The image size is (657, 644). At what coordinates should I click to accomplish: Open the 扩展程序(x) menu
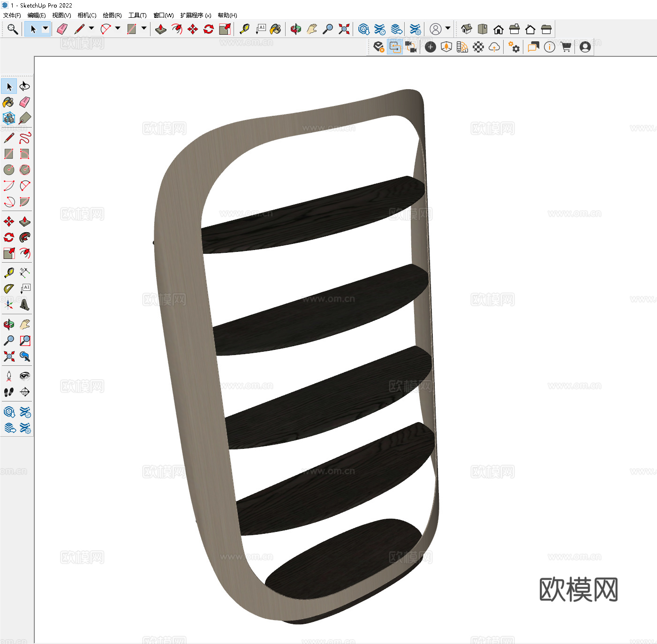(x=196, y=15)
